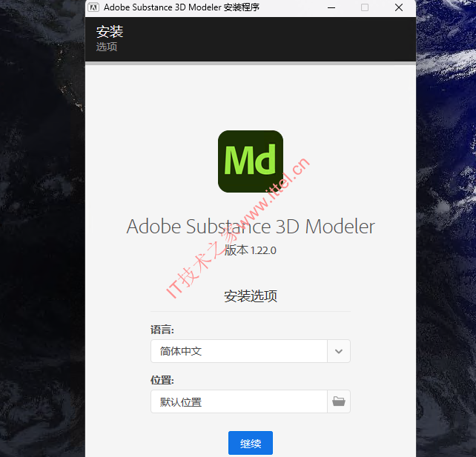Image resolution: width=476 pixels, height=457 pixels.
Task: Click the 语言: label
Action: [162, 330]
